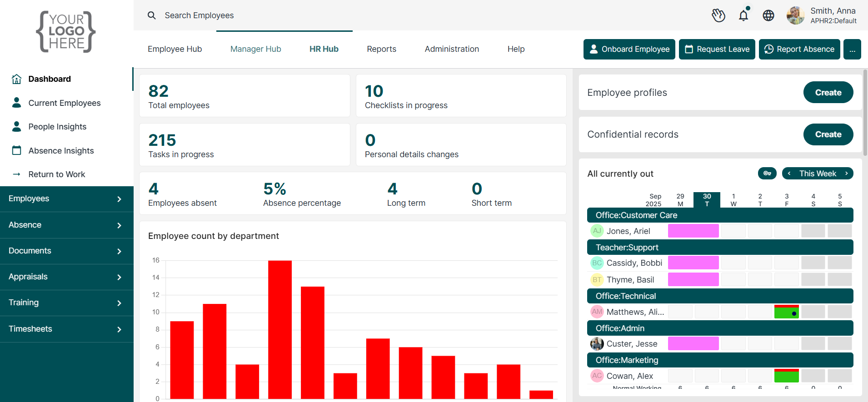Image resolution: width=868 pixels, height=402 pixels.
Task: Expand the Employees sidebar section
Action: pyautogui.click(x=66, y=199)
